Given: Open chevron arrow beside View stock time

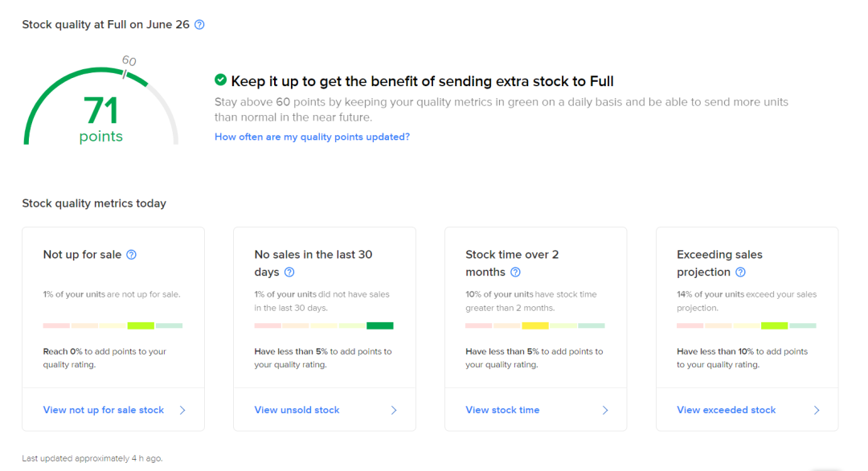Looking at the screenshot, I should (605, 410).
